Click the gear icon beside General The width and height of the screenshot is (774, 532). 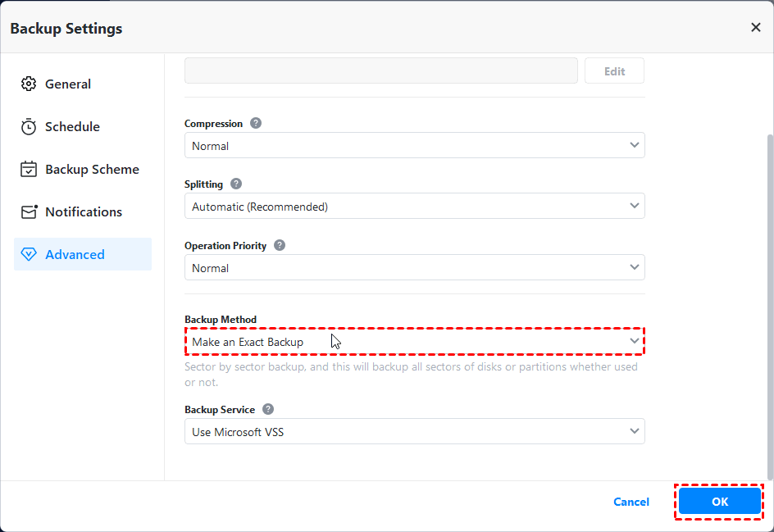click(29, 84)
